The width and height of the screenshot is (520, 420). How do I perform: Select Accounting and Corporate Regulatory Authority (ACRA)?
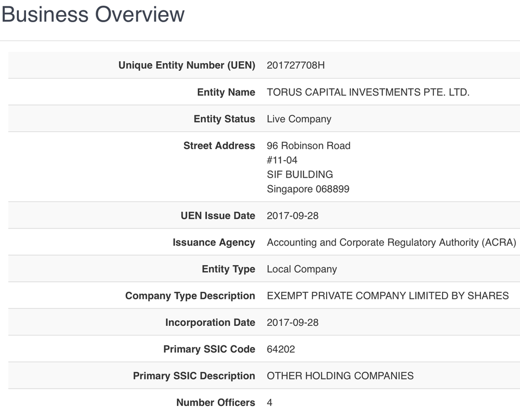391,242
